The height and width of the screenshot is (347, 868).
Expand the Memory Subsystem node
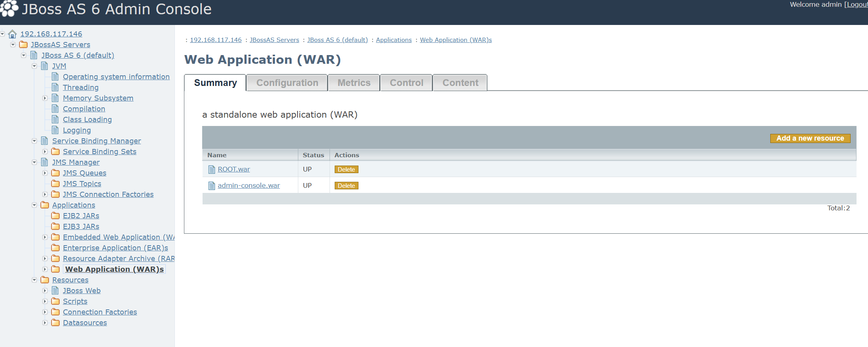[x=45, y=98]
